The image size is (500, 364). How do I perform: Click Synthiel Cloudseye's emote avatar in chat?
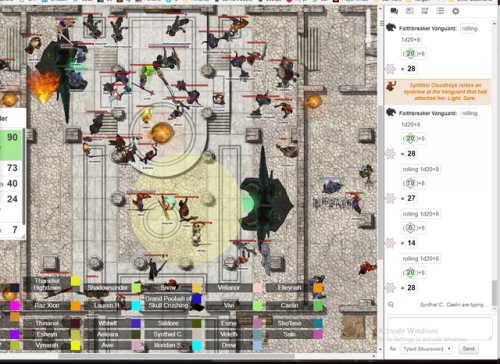pos(391,86)
